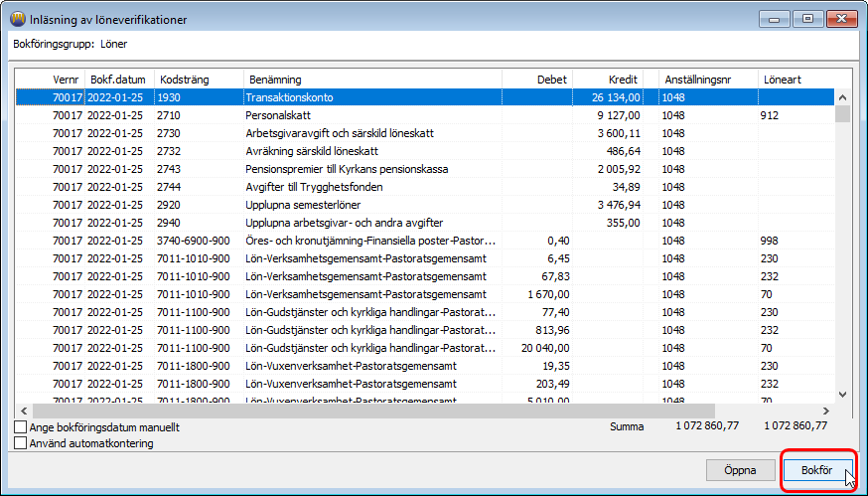Image resolution: width=868 pixels, height=496 pixels.
Task: Click debet amount 813,96
Action: (553, 330)
